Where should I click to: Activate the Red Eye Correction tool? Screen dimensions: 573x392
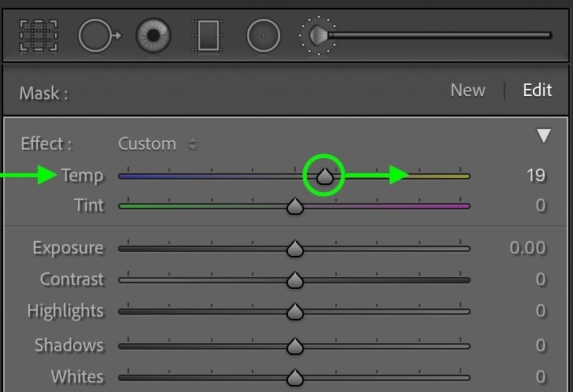[x=154, y=35]
